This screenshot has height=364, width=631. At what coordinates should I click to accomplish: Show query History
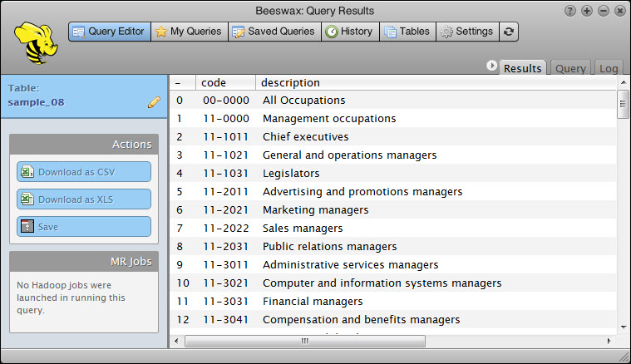[349, 32]
